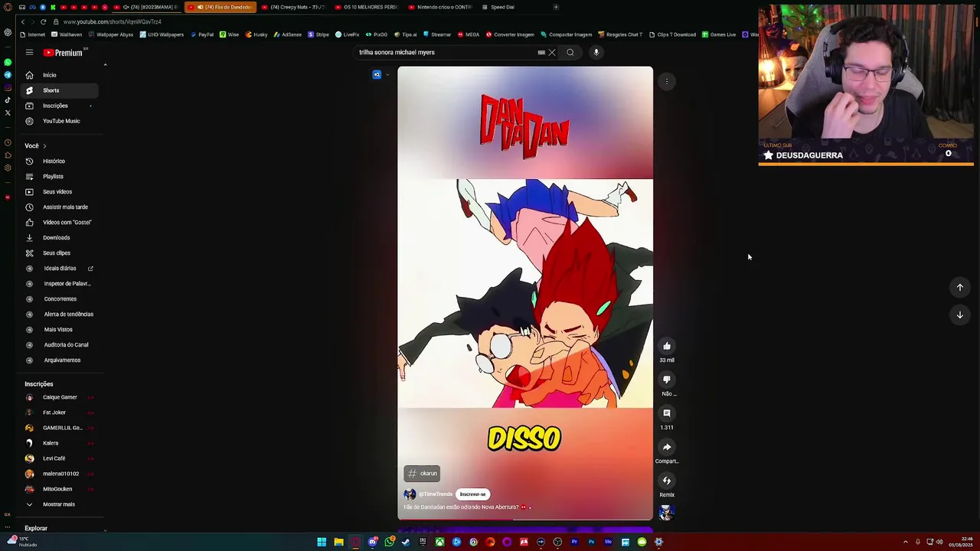Switch to the Creepy Nuts browser tab
980x551 pixels.
tap(293, 7)
